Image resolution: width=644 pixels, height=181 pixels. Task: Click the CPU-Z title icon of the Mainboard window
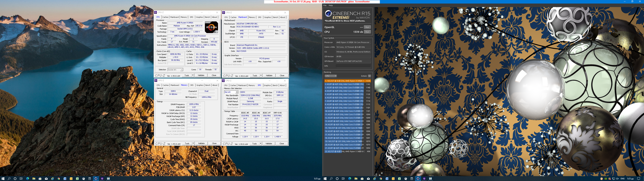coord(223,12)
